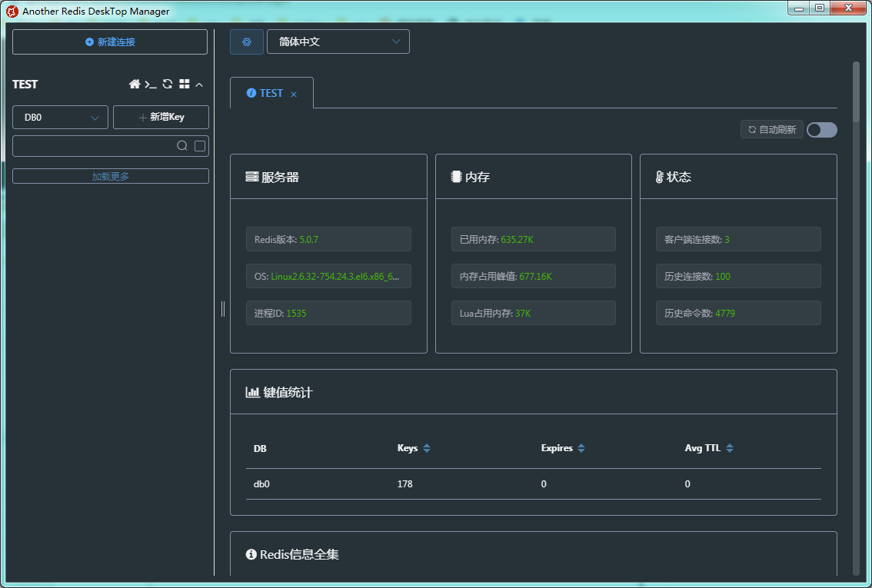Click the 加载更多 button

[110, 176]
